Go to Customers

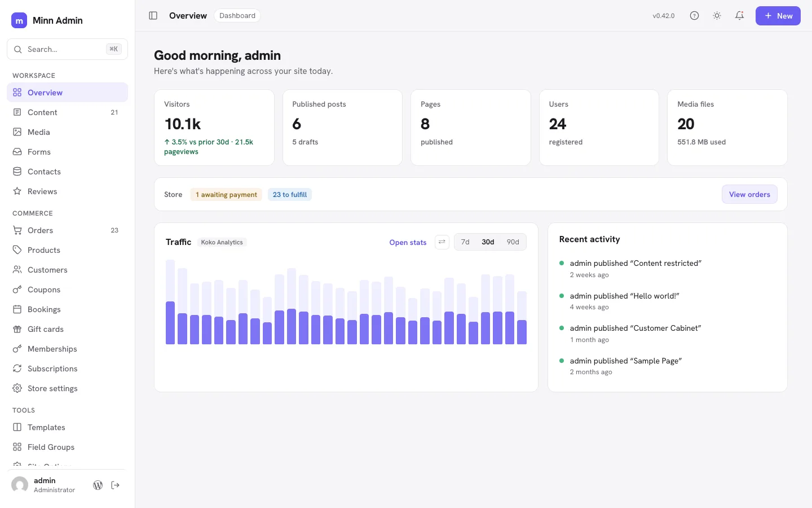click(67, 270)
